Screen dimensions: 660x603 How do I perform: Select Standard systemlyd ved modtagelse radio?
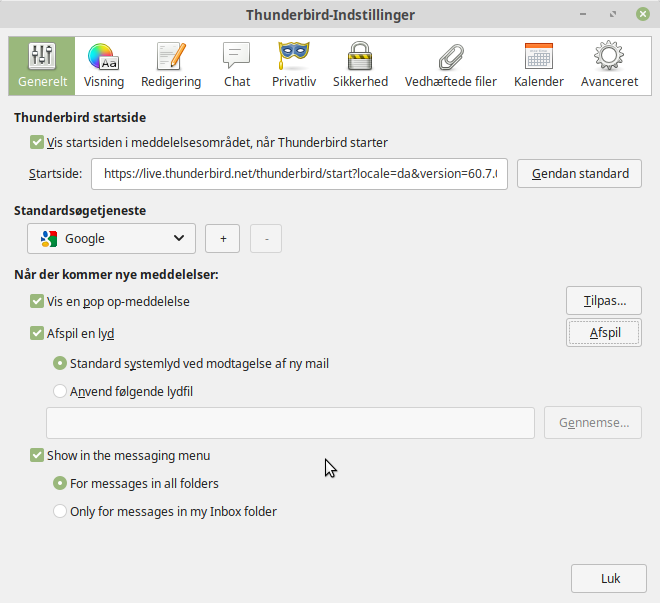[60, 363]
